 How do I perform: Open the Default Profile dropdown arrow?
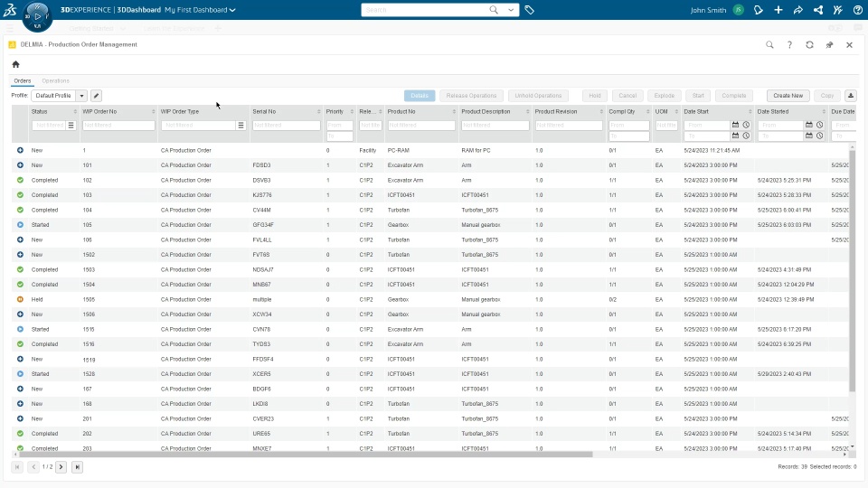click(x=81, y=96)
